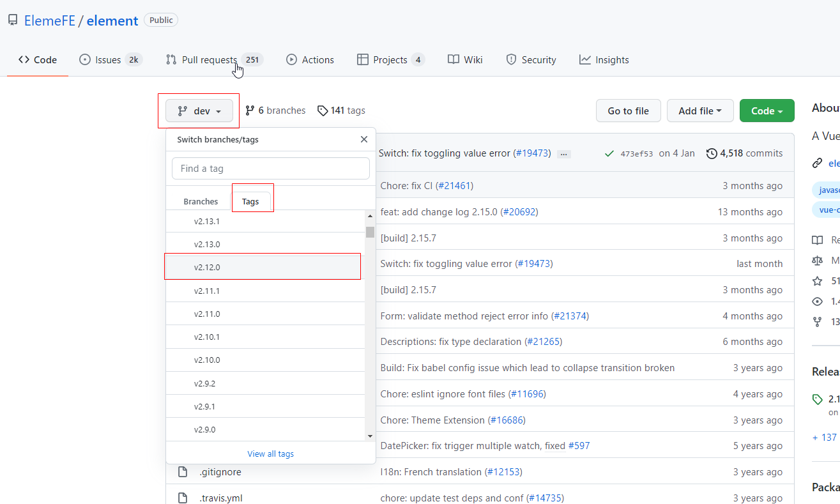Select the Tags tab in popup
The image size is (840, 504).
[250, 201]
